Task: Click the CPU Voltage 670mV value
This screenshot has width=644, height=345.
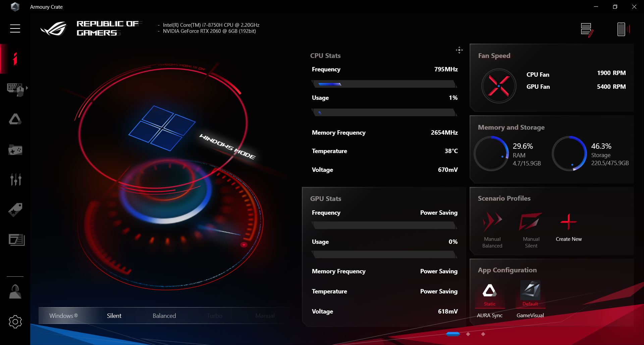Action: point(448,170)
